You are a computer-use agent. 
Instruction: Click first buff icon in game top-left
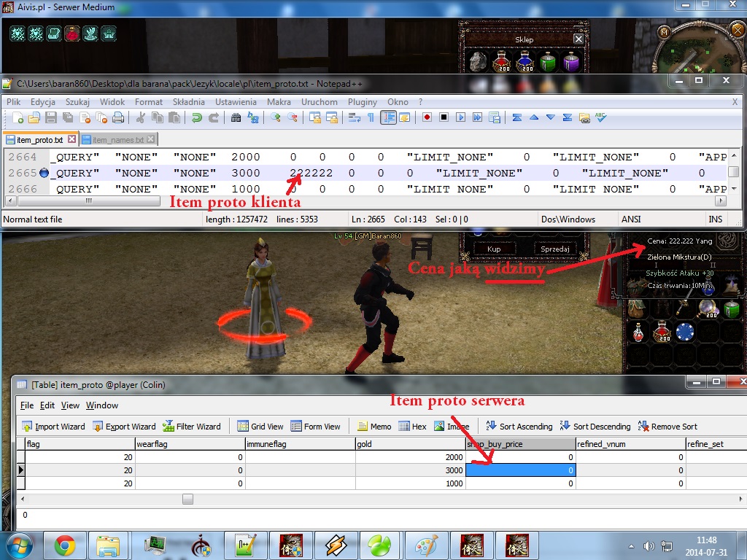click(18, 34)
